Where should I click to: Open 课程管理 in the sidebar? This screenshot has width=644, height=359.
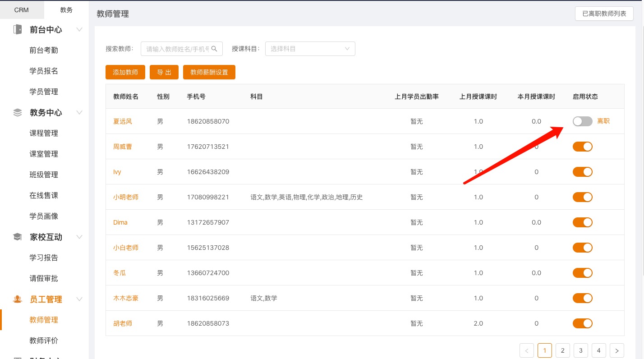44,133
